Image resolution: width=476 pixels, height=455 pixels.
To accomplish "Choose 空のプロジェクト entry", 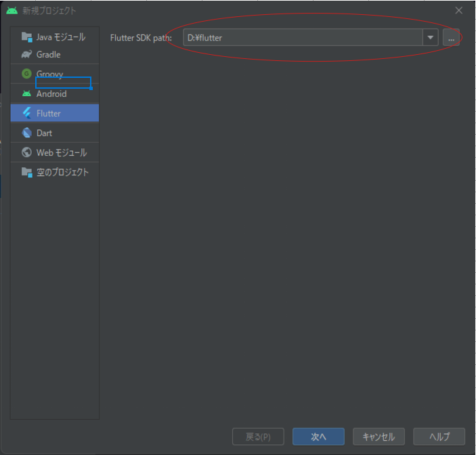I will coord(55,172).
